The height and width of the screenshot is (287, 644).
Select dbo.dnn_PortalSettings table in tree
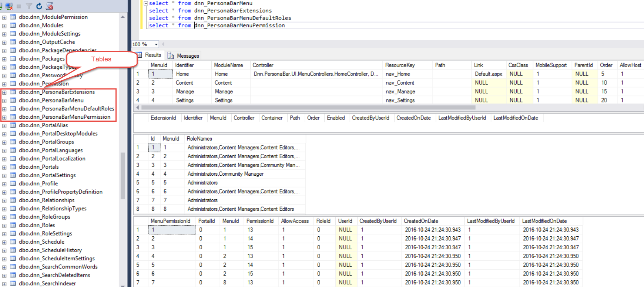[47, 175]
